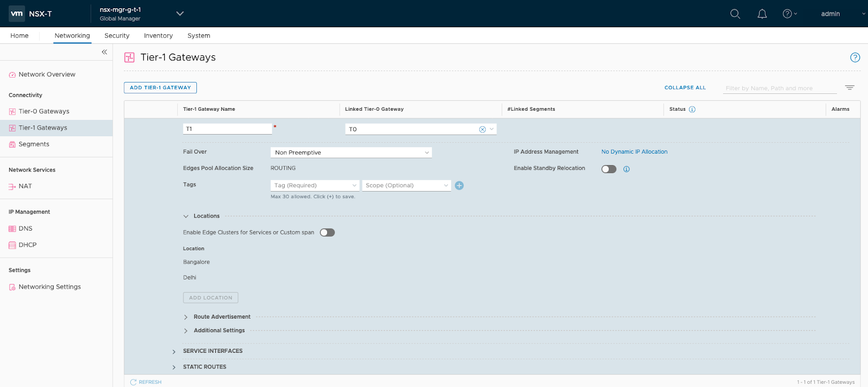Open Segments in the sidebar
Viewport: 868px width, 387px height.
pos(34,144)
